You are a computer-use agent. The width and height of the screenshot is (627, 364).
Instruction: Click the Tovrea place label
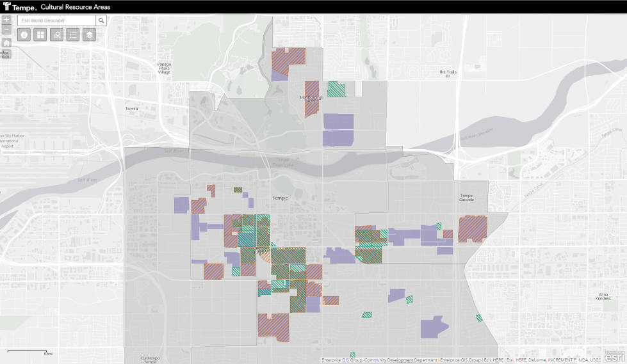click(131, 109)
